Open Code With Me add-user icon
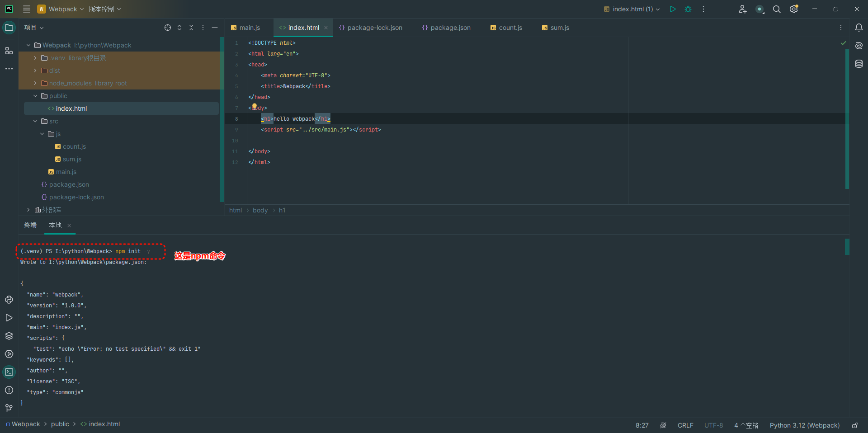 tap(743, 9)
